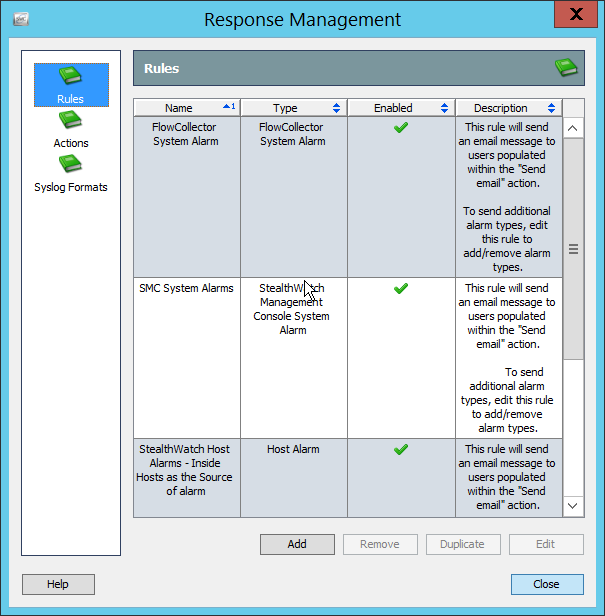
Task: Click the scrollbar down arrow
Action: (573, 506)
